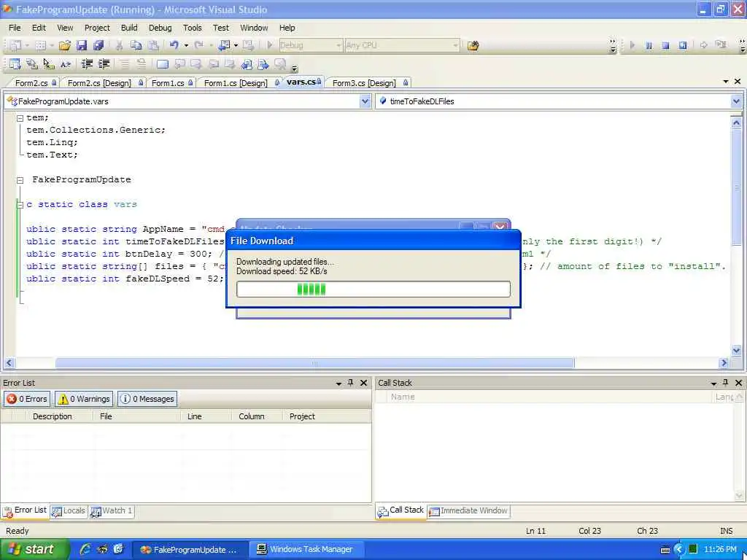Click the File Download progress bar
Screen dimensions: 747x560
tap(373, 289)
